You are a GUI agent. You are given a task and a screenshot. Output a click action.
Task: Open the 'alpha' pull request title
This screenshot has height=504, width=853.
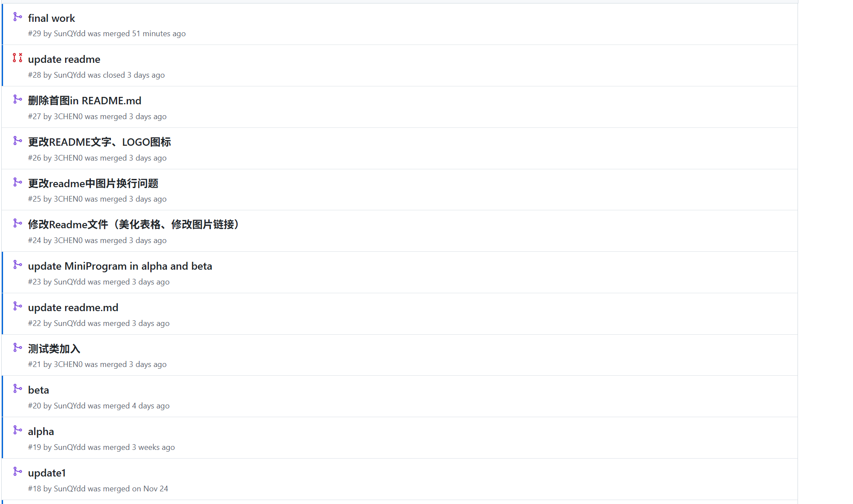click(41, 432)
